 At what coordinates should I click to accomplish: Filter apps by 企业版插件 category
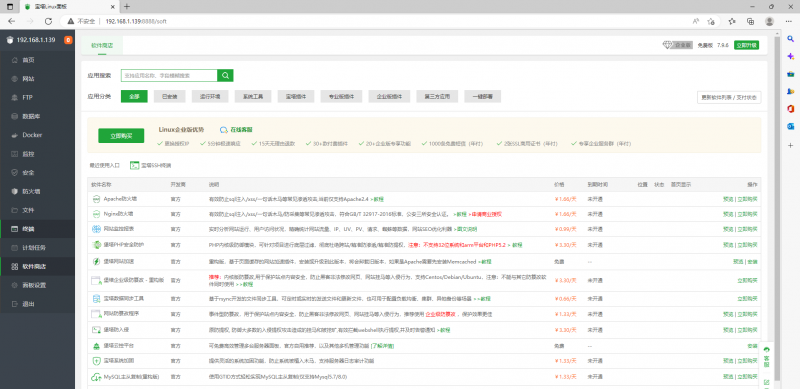(x=389, y=96)
